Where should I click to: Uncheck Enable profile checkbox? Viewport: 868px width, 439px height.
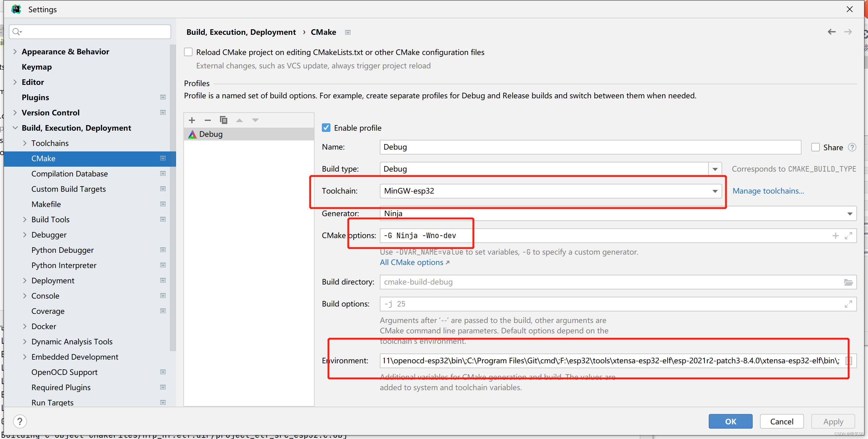pos(326,128)
